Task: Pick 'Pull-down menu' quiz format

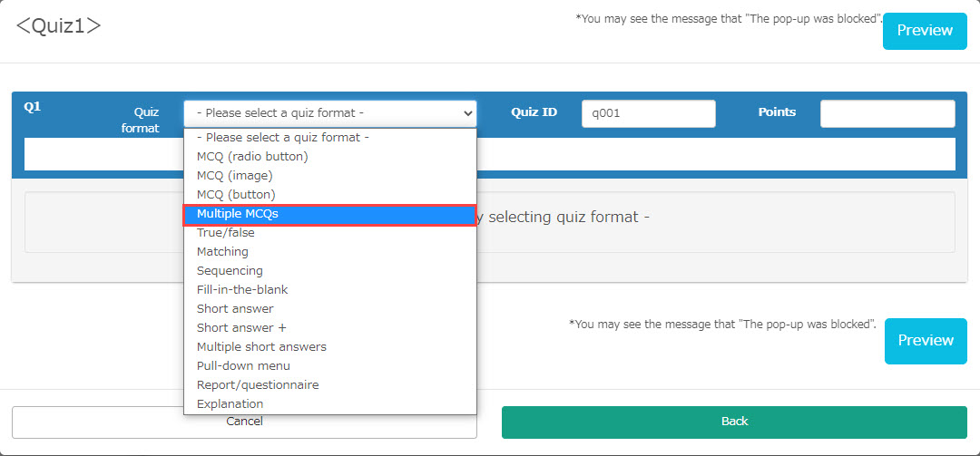Action: 243,366
